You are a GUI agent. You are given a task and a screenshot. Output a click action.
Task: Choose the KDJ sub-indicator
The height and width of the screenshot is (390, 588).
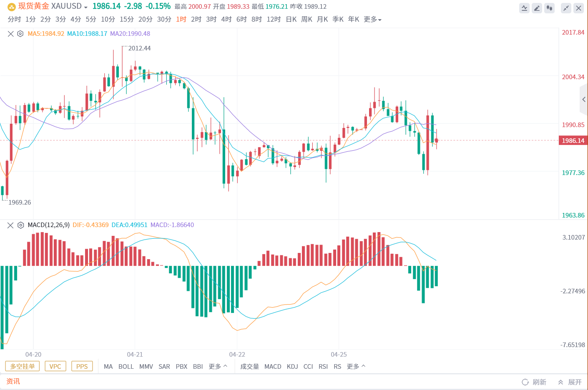pos(292,366)
